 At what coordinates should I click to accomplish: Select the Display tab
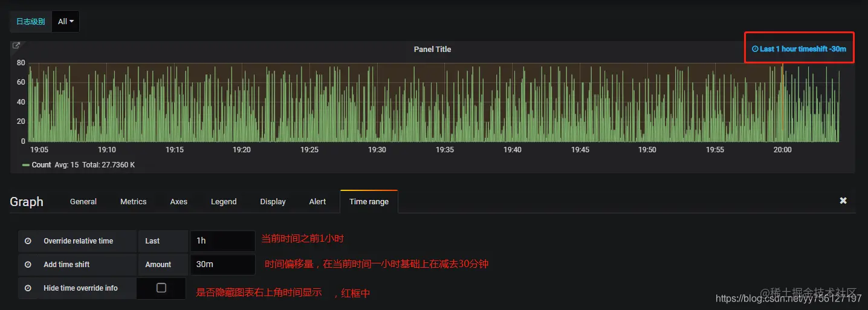pos(273,201)
